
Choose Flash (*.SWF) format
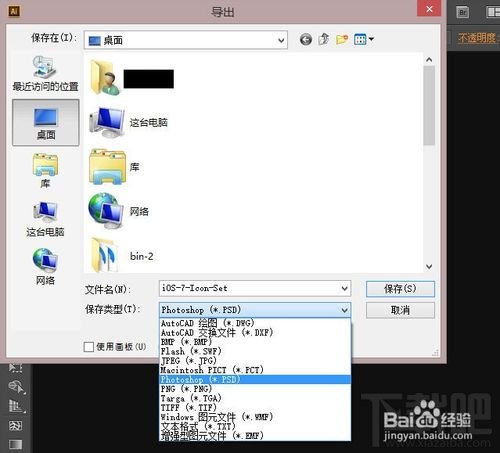click(x=255, y=351)
